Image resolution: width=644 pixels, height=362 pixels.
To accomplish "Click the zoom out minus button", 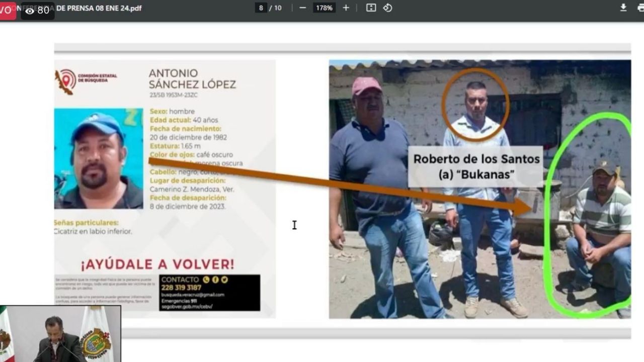I will [x=302, y=8].
